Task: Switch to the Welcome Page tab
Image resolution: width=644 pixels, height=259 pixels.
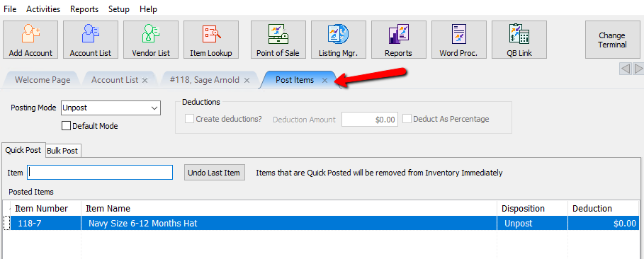Action: pos(43,80)
